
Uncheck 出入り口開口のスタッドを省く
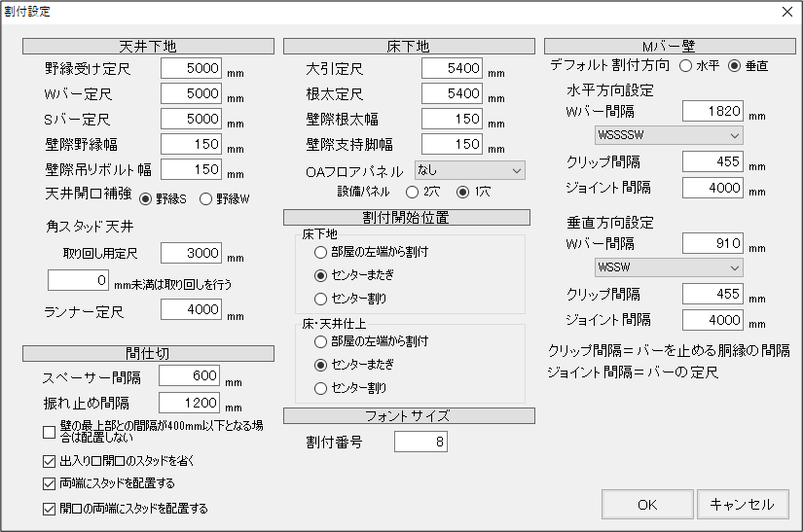coord(50,461)
